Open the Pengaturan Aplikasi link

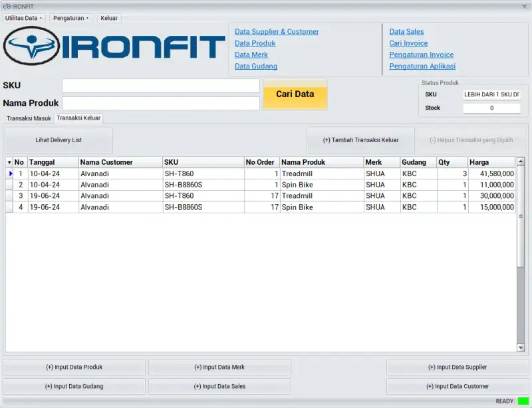click(422, 66)
